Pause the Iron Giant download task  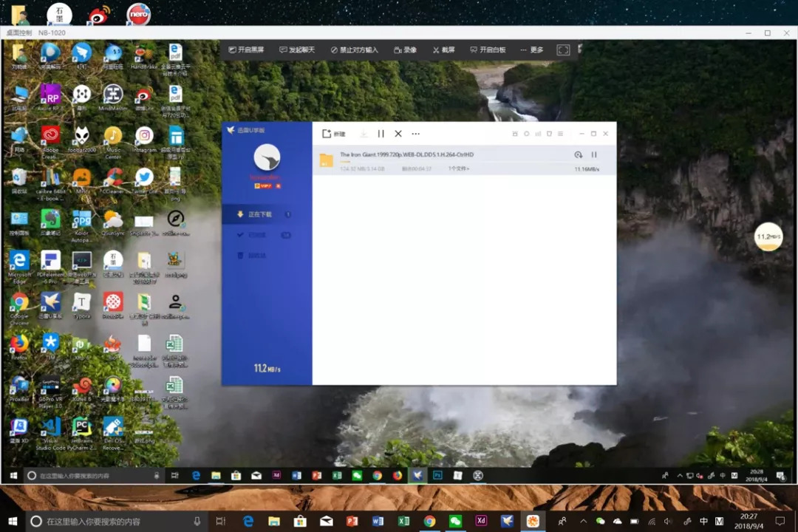594,155
